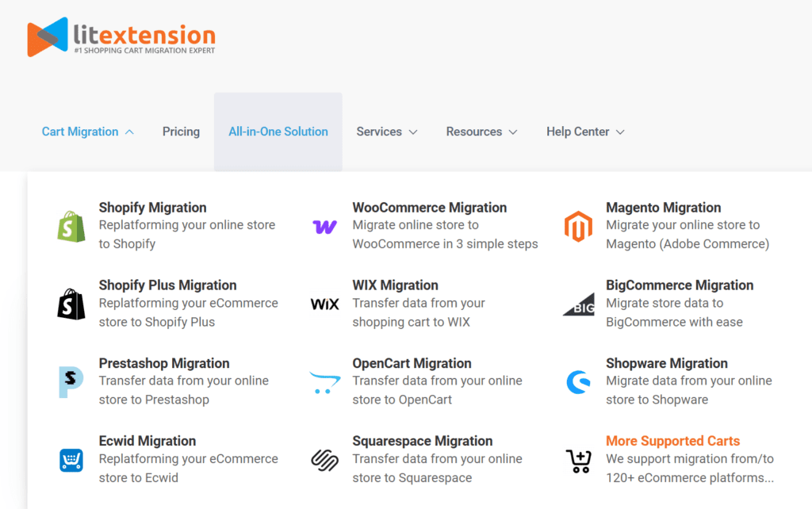Open the Pricing menu item
The width and height of the screenshot is (812, 509).
pos(181,132)
